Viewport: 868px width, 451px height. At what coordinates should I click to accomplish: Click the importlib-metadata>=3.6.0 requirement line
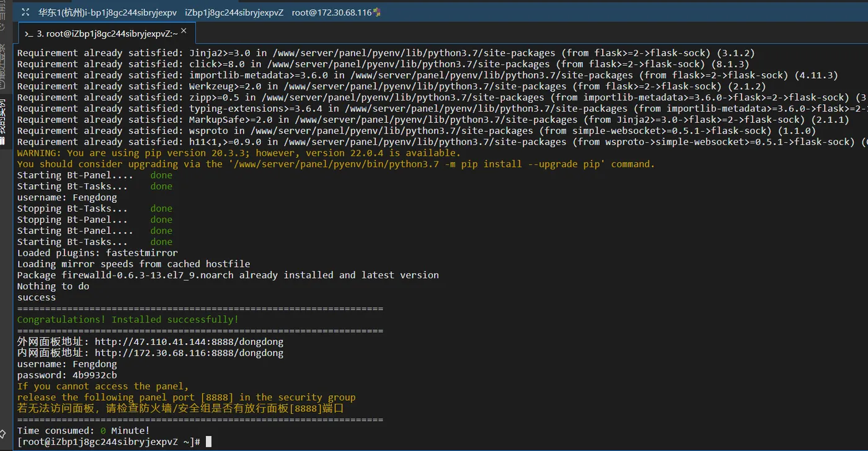tap(428, 76)
